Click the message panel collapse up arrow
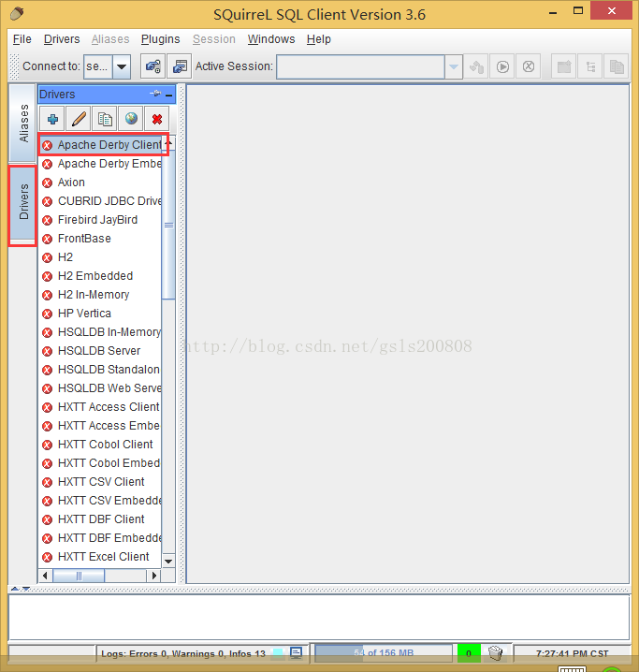Viewport: 639px width, 672px height. (15, 589)
